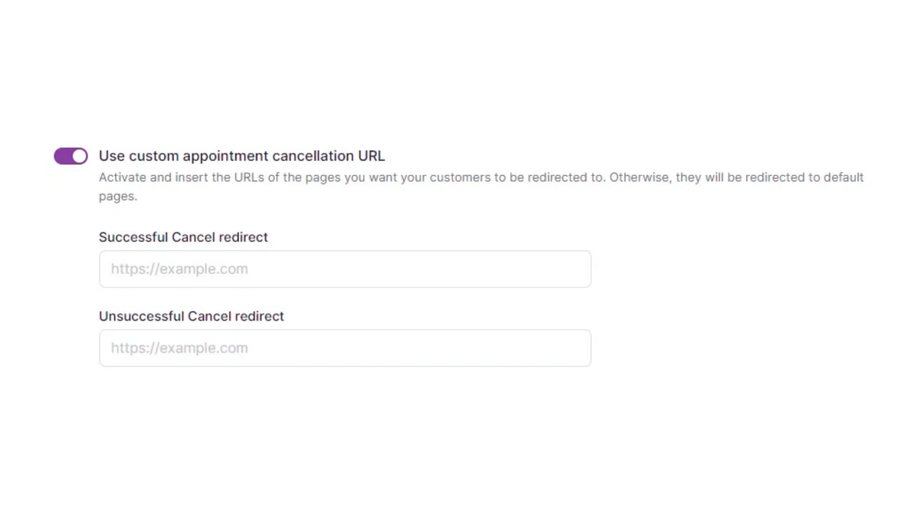Screen dimensions: 920x517
Task: Turn off custom cancellation redirect switch
Action: click(x=71, y=156)
